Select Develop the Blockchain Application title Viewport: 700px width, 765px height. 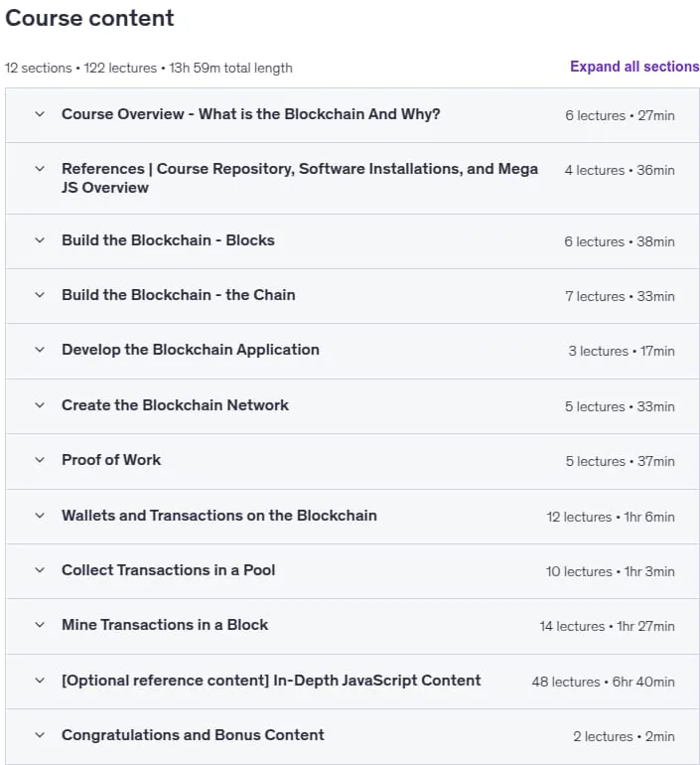191,350
